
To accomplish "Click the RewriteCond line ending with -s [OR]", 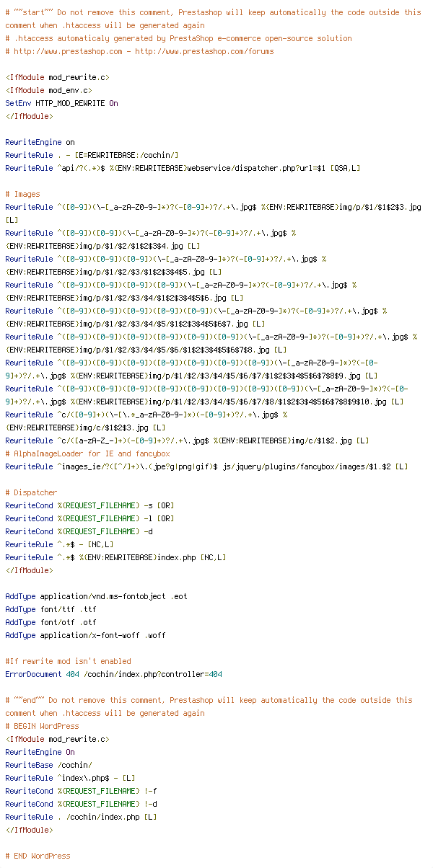I will [x=89, y=506].
